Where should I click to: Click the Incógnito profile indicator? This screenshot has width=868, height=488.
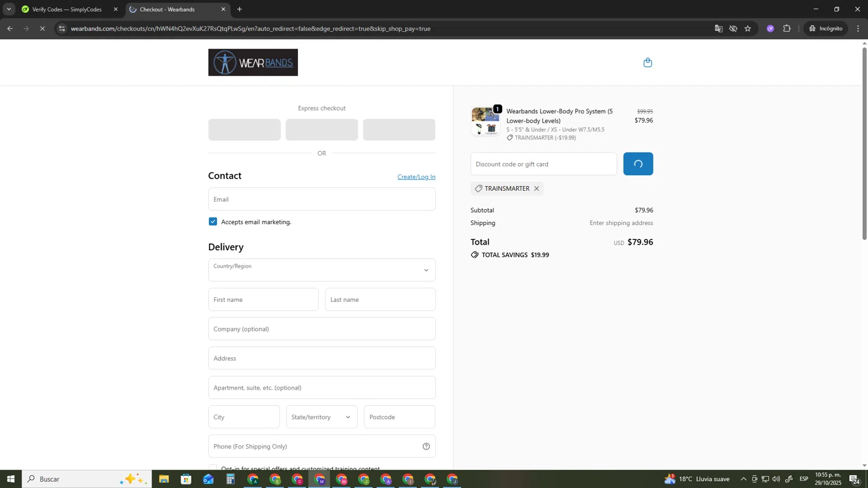point(826,28)
